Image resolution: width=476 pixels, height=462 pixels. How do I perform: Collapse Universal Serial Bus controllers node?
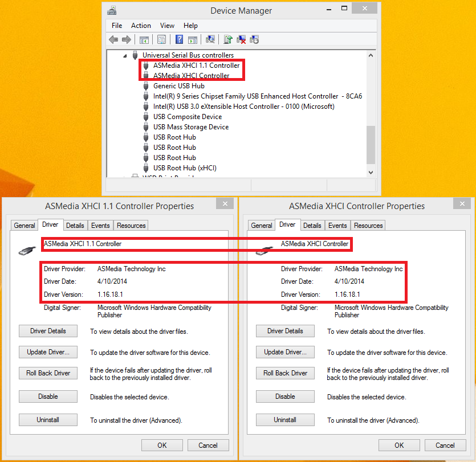125,56
